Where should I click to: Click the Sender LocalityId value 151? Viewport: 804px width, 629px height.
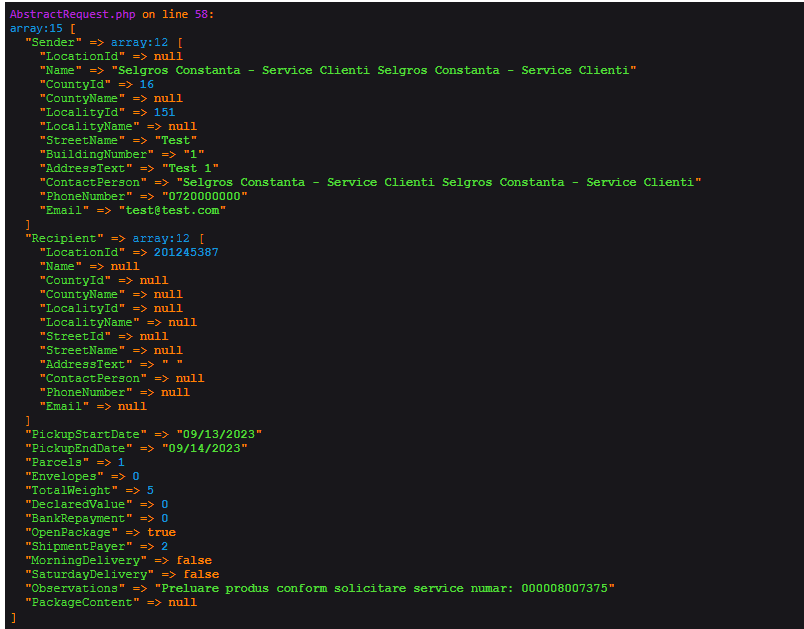pos(164,112)
